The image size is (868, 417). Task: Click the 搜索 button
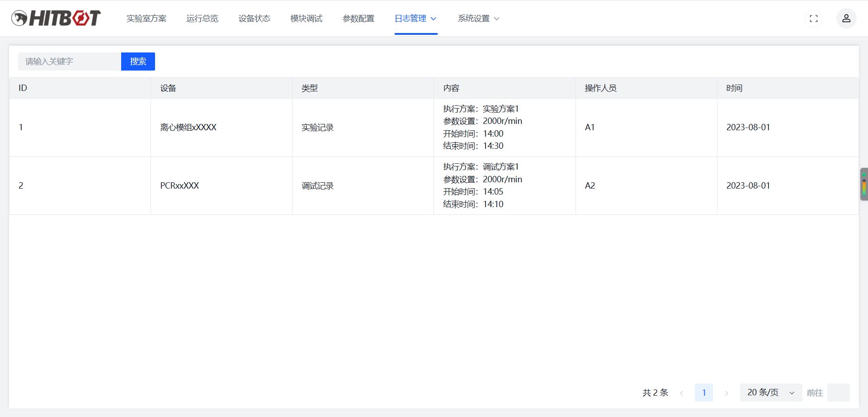click(138, 62)
